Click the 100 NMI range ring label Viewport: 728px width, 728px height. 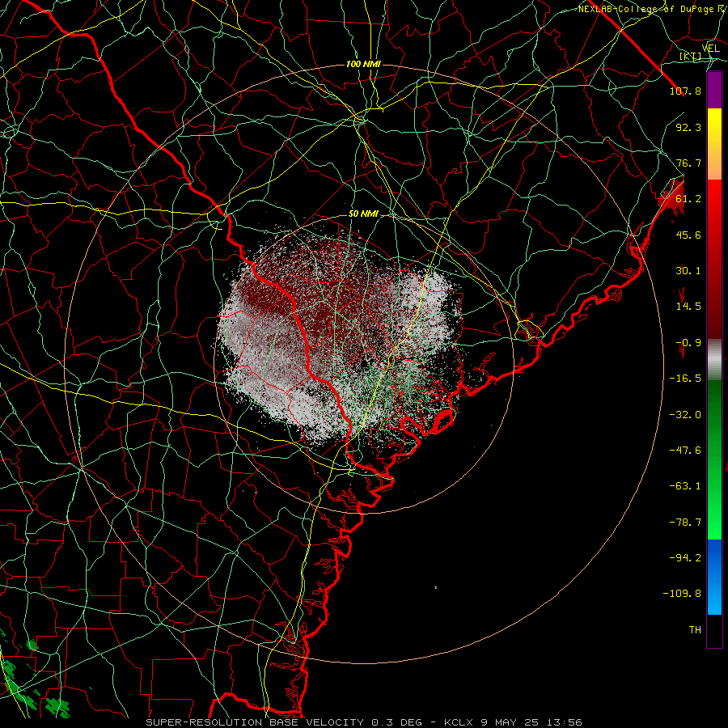[363, 64]
